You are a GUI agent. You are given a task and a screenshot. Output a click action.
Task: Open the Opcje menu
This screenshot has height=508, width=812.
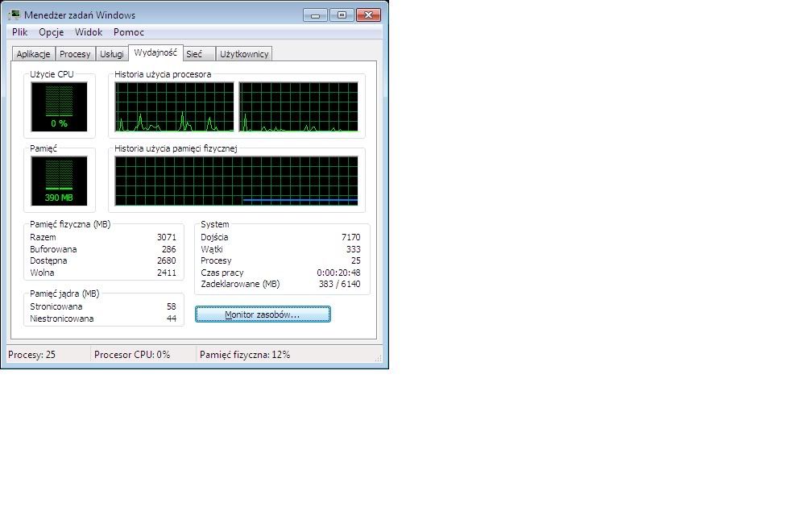click(52, 32)
